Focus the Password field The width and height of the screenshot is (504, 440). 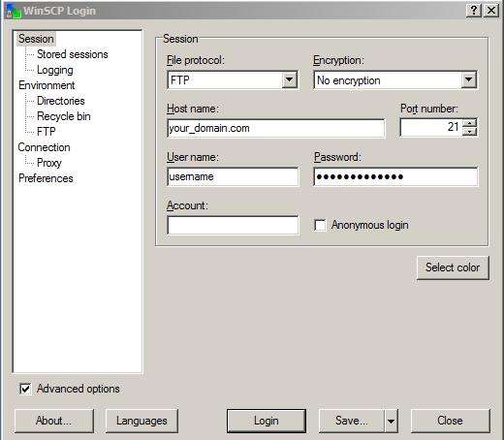click(395, 176)
